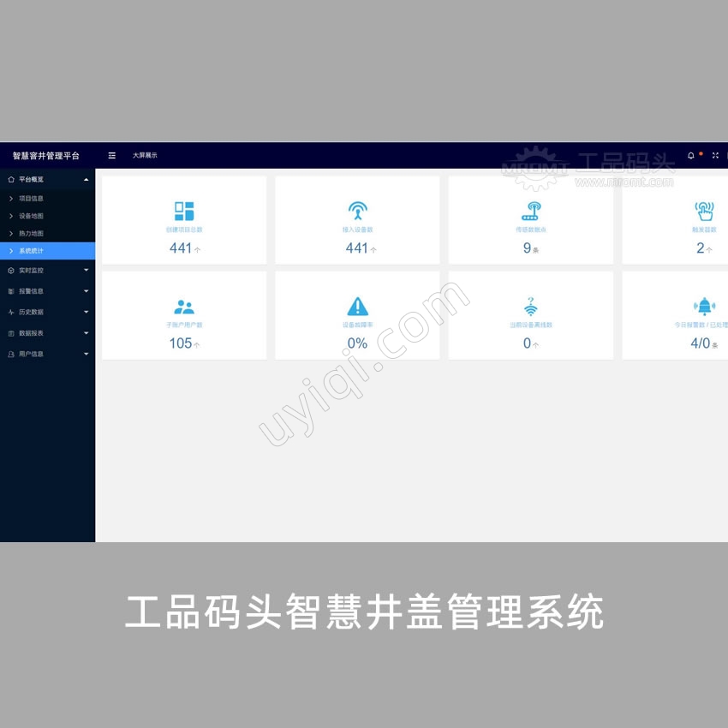Expand the 报警信息 dropdown arrow
The height and width of the screenshot is (728, 728).
coord(86,291)
